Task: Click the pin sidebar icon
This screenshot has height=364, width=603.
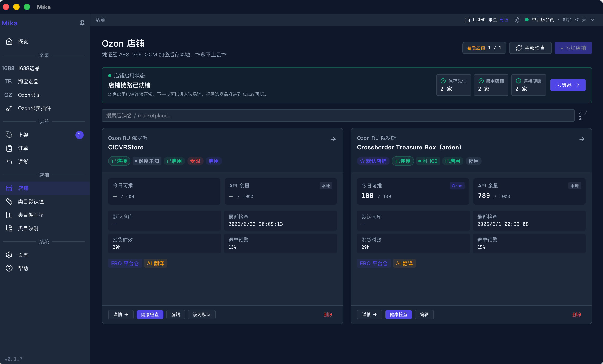Action: pos(82,23)
